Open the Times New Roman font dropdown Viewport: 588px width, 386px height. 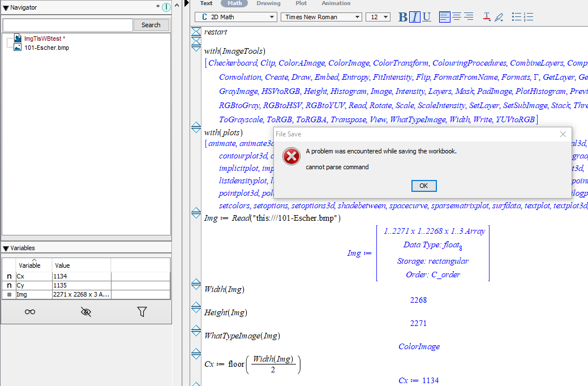click(x=321, y=17)
